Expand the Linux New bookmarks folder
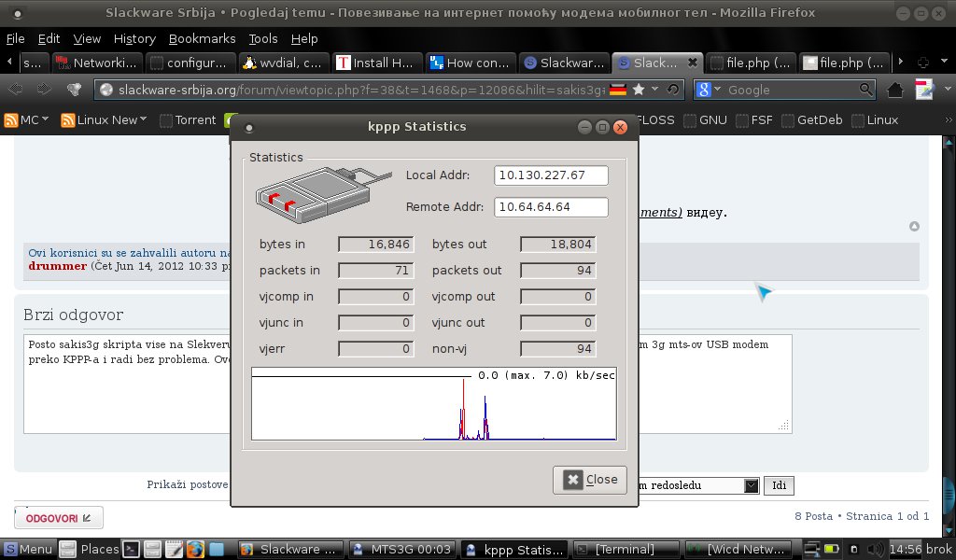The width and height of the screenshot is (956, 560). (105, 119)
